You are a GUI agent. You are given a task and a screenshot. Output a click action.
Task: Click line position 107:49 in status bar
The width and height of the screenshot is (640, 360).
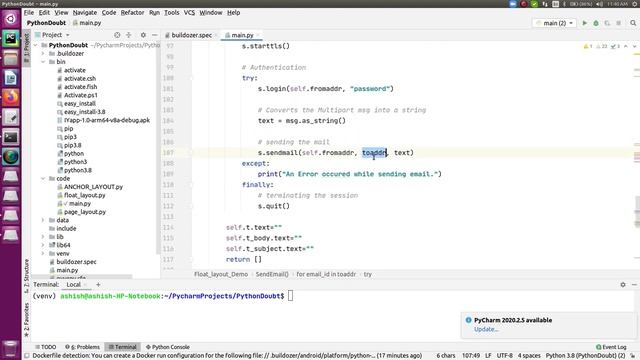coord(471,356)
